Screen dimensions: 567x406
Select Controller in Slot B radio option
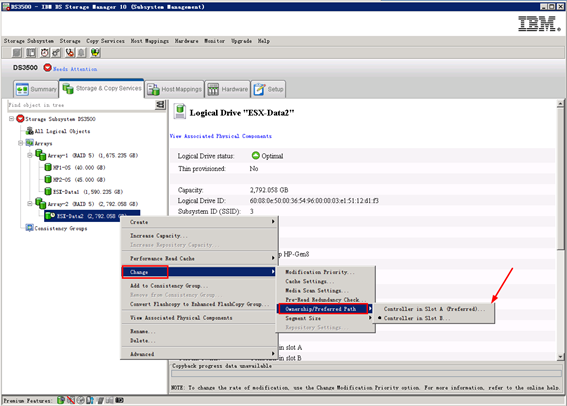point(417,318)
